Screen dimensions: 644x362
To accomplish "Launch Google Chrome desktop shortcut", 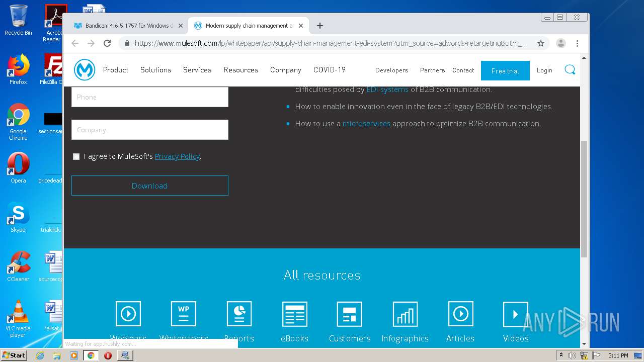I will 18,122.
